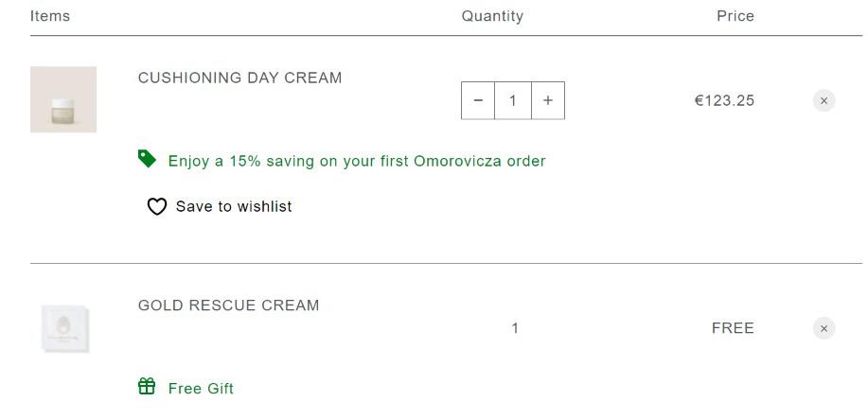Image resolution: width=868 pixels, height=419 pixels.
Task: Click the Items column header
Action: (x=50, y=16)
